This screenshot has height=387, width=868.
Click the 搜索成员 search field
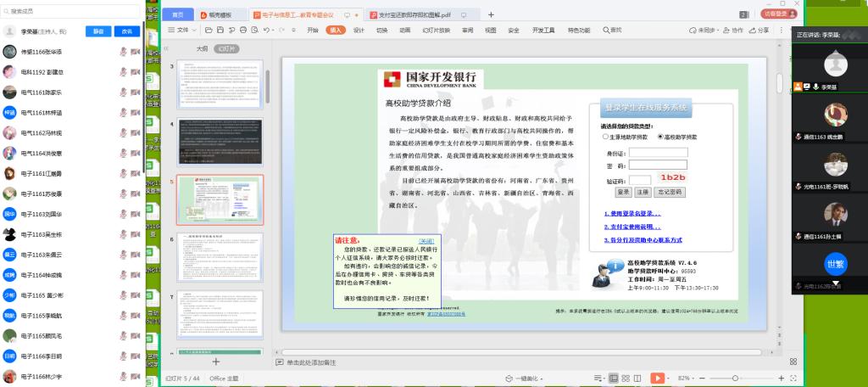tap(72, 11)
